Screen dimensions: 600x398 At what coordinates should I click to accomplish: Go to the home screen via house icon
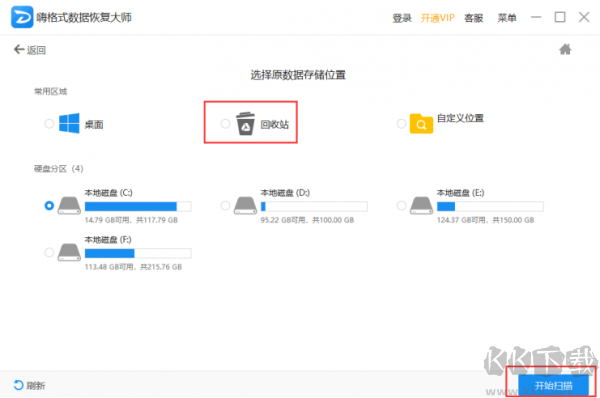pyautogui.click(x=565, y=49)
